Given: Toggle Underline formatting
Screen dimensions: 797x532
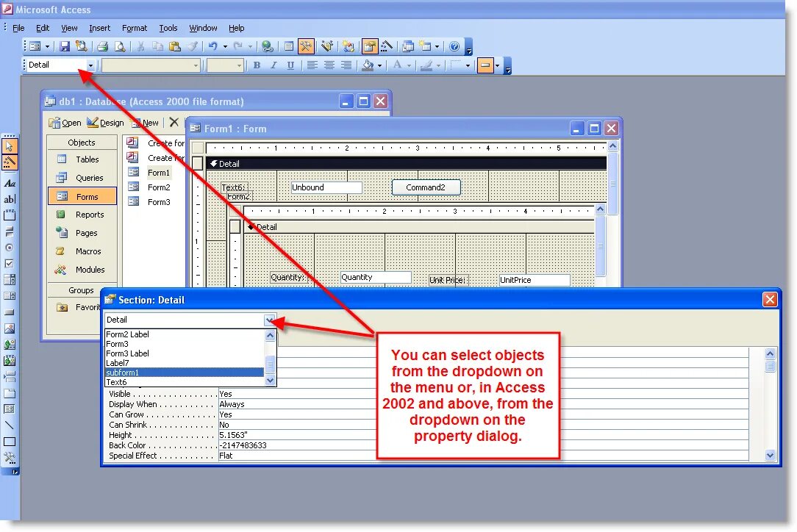Looking at the screenshot, I should [x=290, y=65].
